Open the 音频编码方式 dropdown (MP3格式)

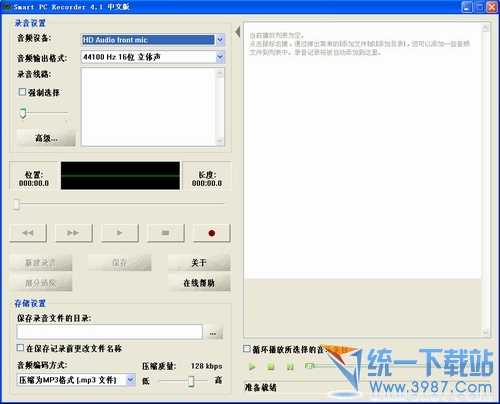pos(131,380)
